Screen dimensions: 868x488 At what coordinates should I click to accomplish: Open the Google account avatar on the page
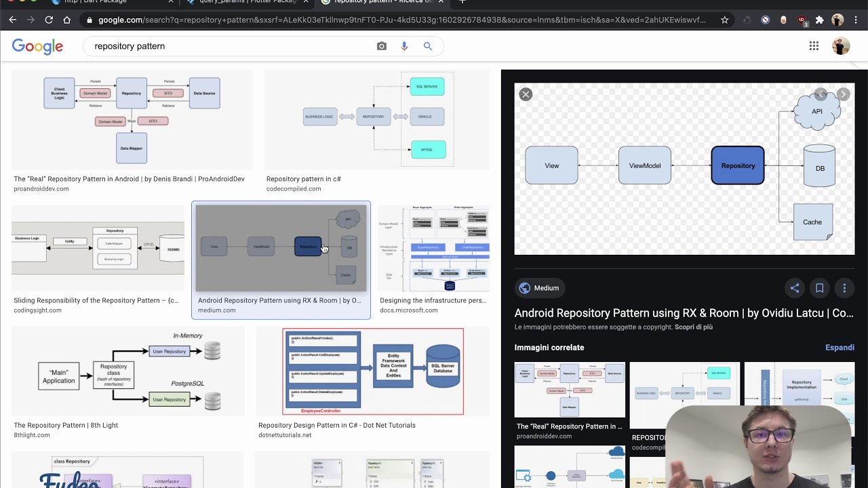click(841, 46)
